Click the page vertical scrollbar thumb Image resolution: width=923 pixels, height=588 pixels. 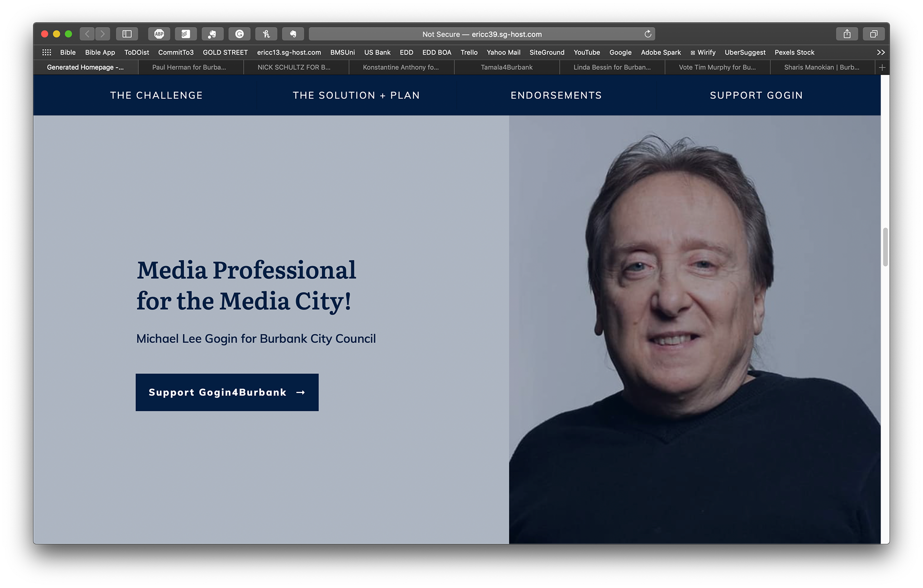click(885, 247)
